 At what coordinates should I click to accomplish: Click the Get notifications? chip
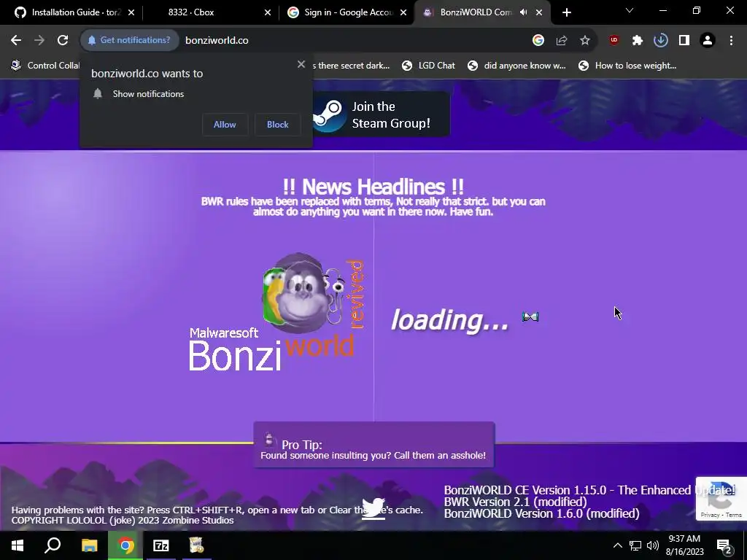129,41
